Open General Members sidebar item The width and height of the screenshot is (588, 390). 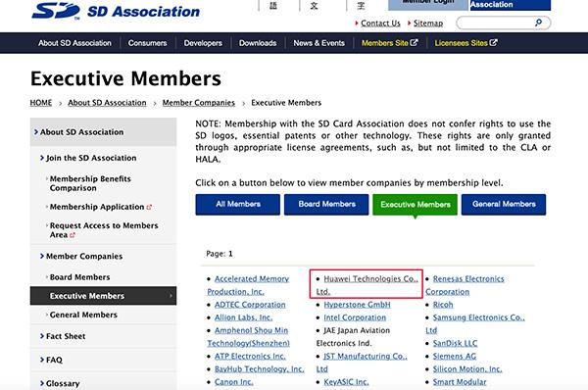[x=83, y=315]
